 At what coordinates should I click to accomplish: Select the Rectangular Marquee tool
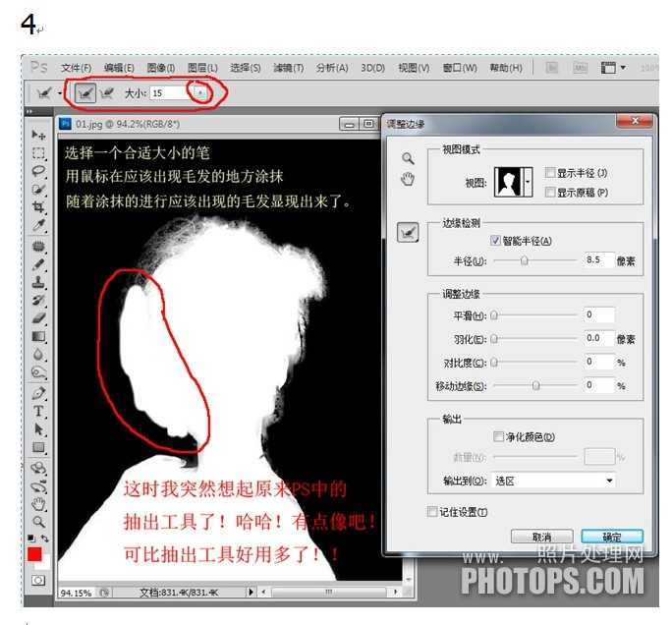[38, 153]
